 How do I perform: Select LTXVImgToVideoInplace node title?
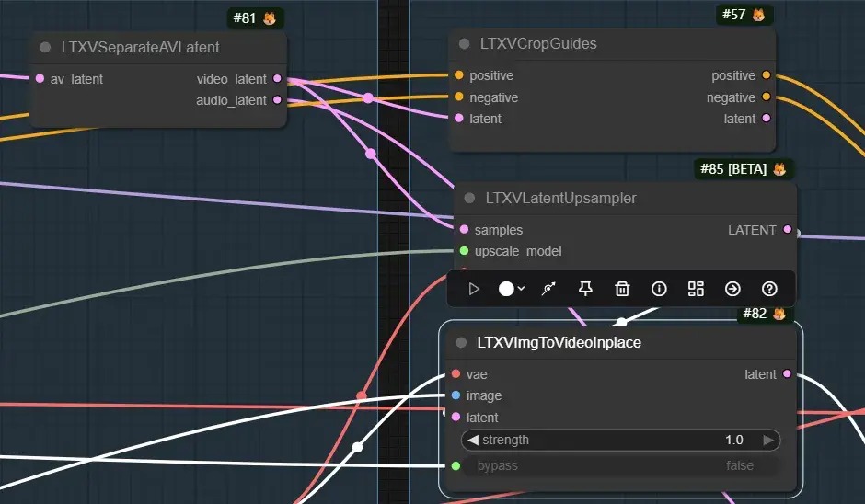[x=559, y=342]
